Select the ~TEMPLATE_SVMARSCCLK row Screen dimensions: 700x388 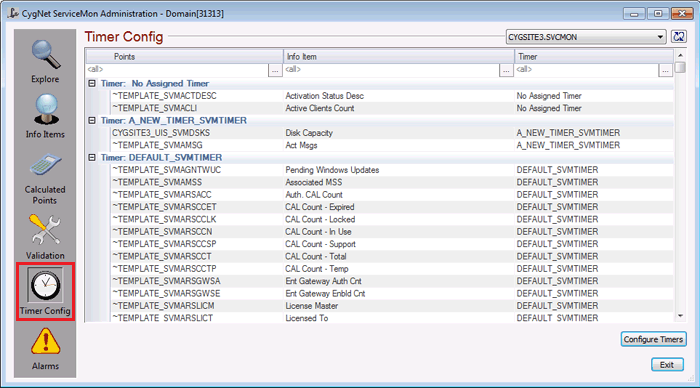(x=392, y=220)
